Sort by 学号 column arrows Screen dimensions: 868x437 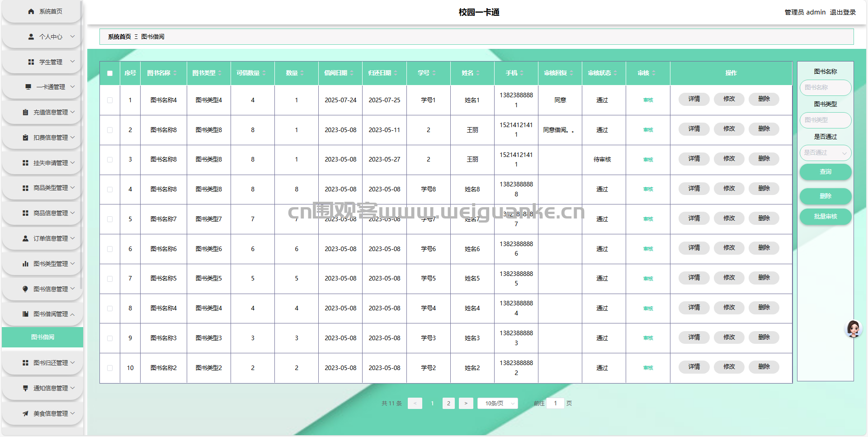[x=434, y=73]
